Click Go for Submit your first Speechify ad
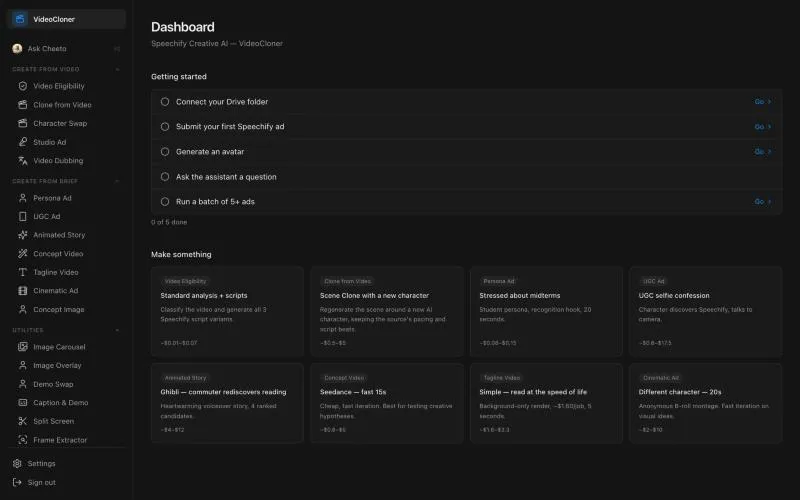This screenshot has width=800, height=500. point(763,127)
